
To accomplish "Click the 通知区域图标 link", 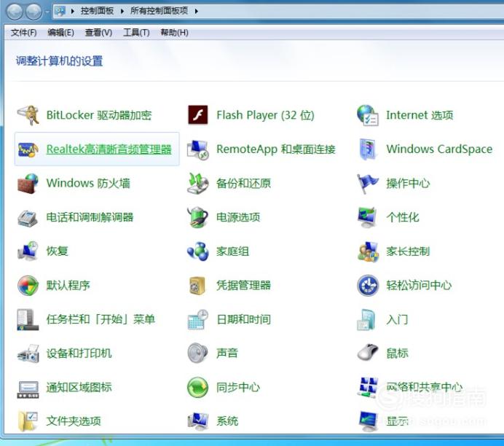I will coord(79,387).
